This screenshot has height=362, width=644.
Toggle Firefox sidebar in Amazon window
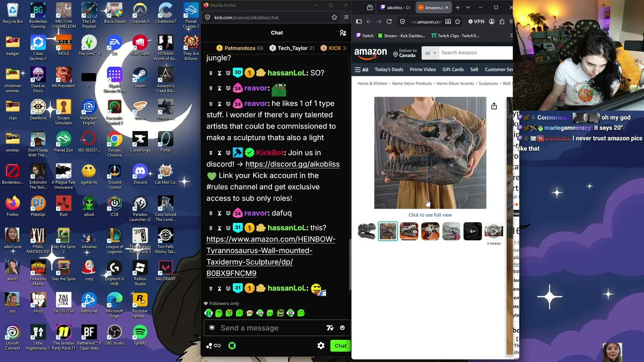click(x=359, y=22)
